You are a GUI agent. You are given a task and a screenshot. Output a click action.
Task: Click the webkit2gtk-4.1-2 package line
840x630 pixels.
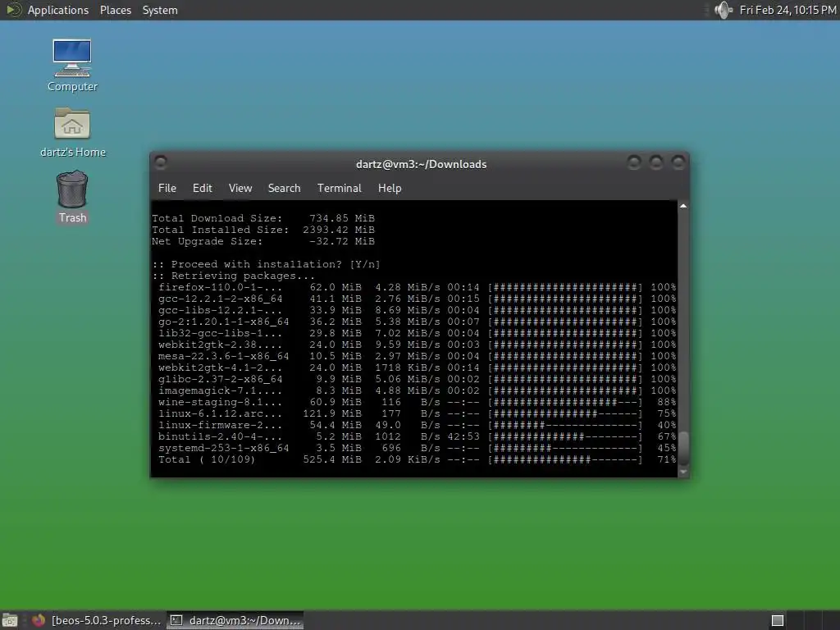tap(417, 367)
